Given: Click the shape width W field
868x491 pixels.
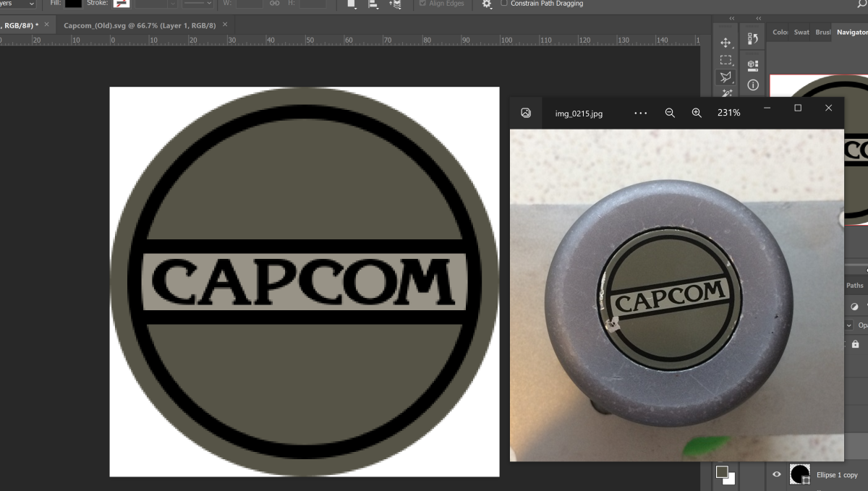Looking at the screenshot, I should point(250,4).
